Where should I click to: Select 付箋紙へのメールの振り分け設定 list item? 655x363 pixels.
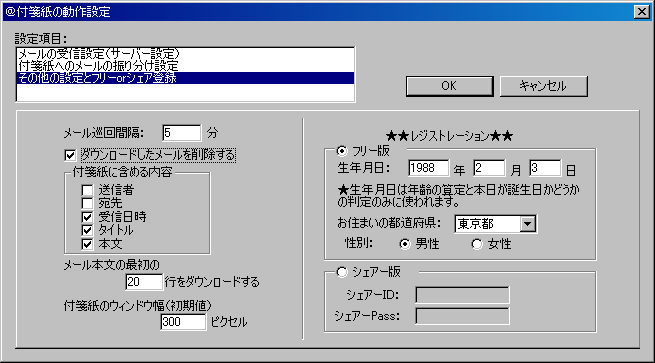(185, 66)
